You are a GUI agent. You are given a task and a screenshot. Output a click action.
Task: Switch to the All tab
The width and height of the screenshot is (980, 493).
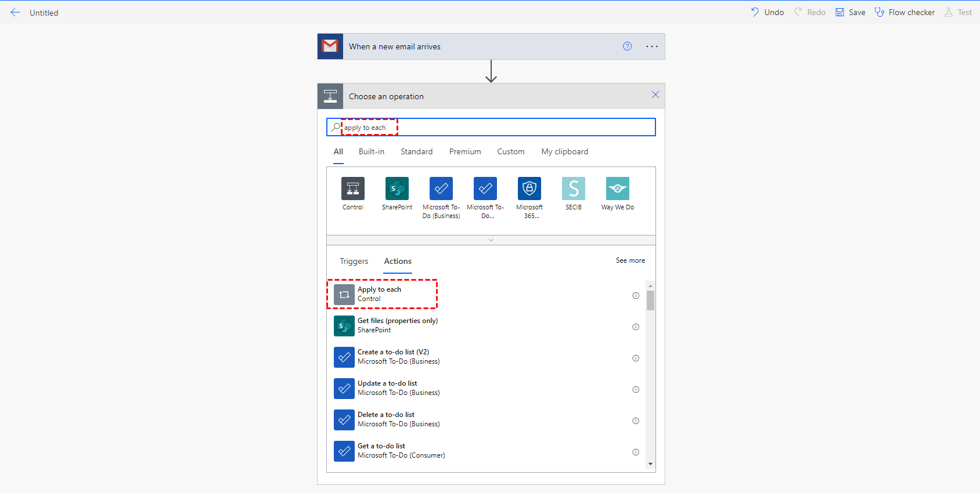tap(338, 151)
